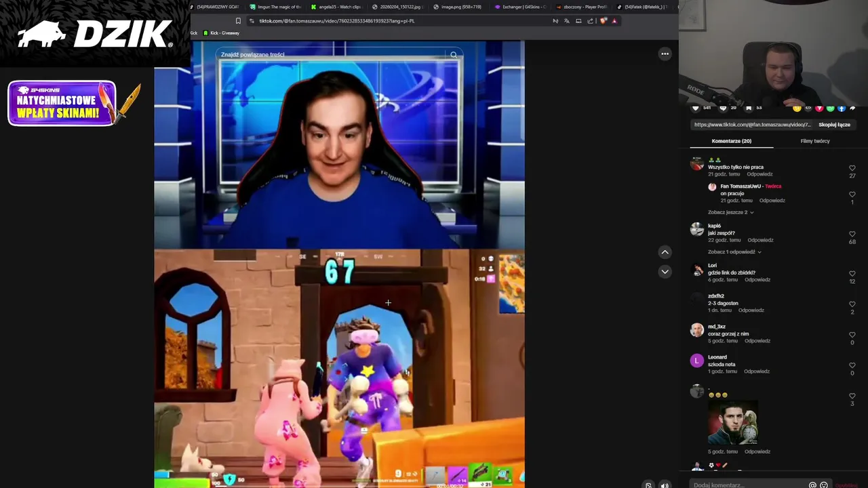
Task: Go to the previous video arrow
Action: point(665,252)
